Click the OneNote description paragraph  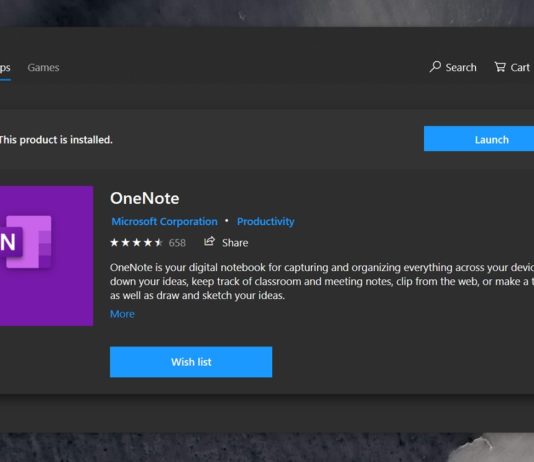coord(322,281)
